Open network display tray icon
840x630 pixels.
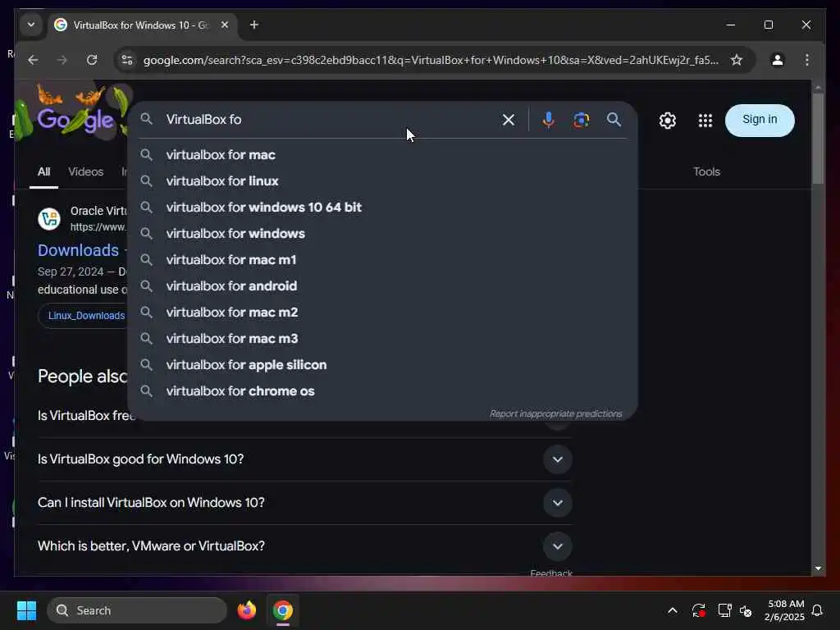click(x=724, y=610)
